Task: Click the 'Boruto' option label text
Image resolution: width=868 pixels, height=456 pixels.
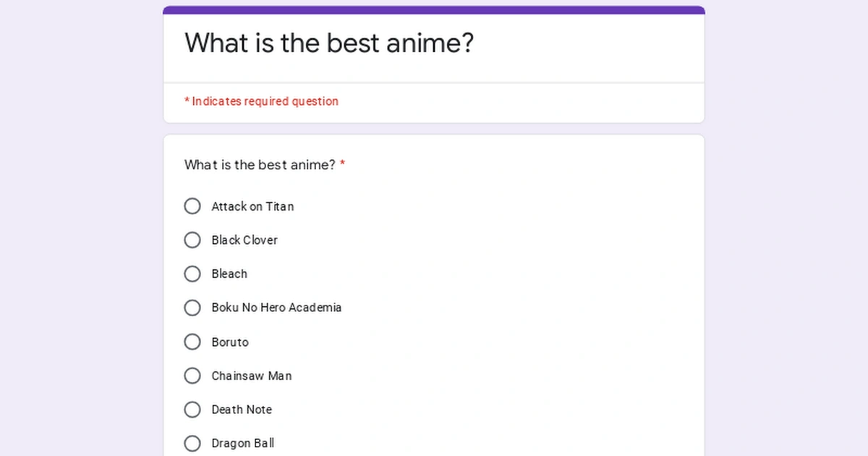Action: point(230,342)
